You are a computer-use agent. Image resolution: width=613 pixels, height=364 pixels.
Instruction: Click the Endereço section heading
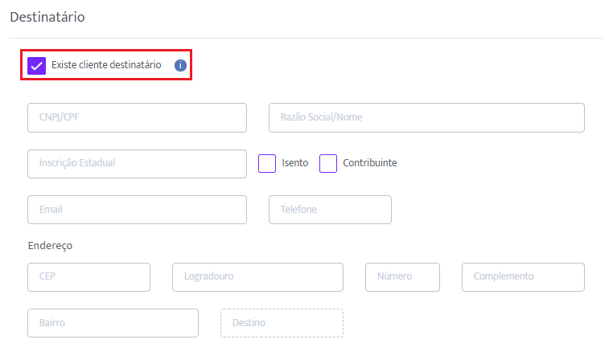pos(50,246)
